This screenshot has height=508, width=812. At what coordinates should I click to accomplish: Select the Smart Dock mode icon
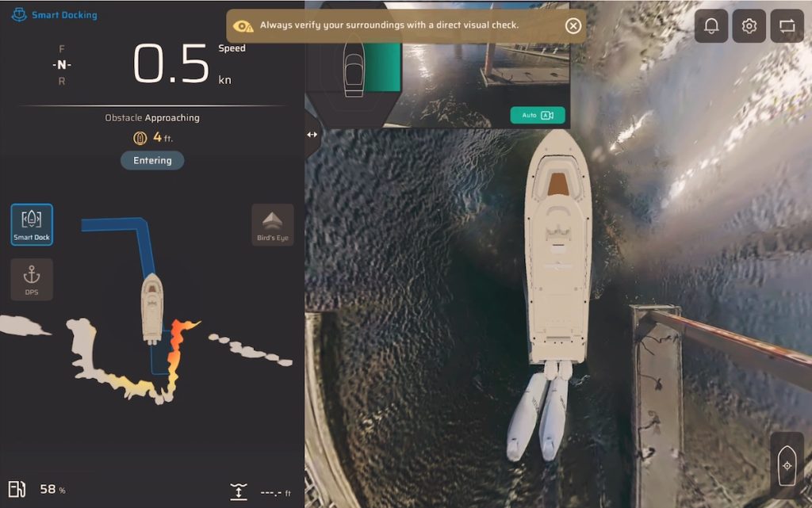pos(31,224)
